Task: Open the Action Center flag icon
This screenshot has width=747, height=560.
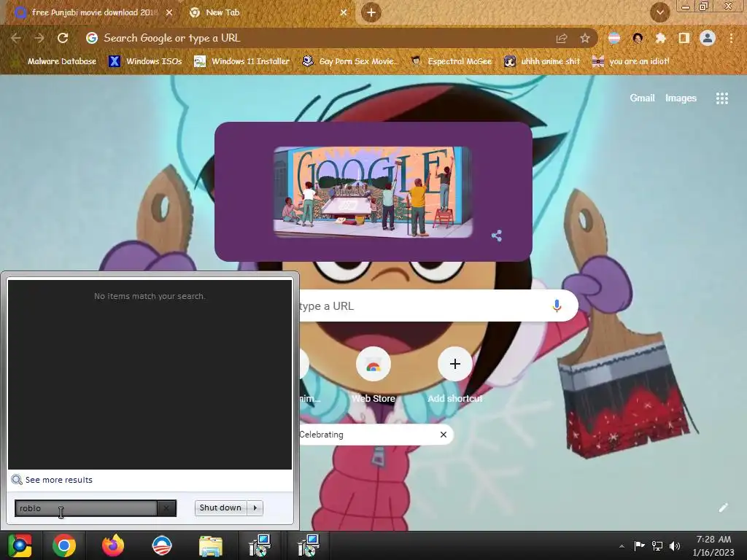Action: tap(639, 545)
